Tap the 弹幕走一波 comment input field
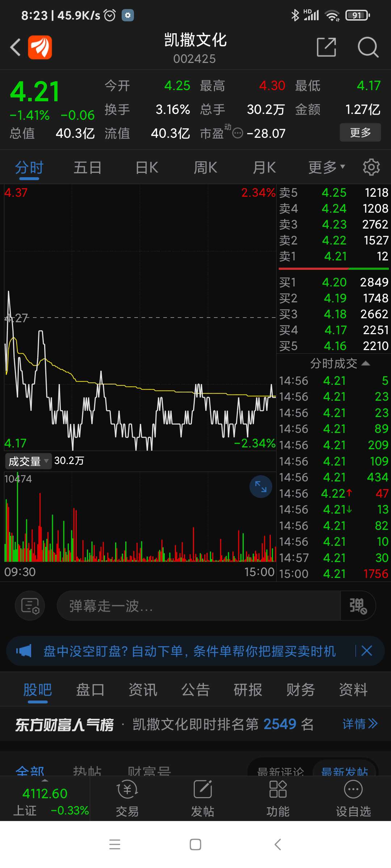Image resolution: width=391 pixels, height=868 pixels. tap(198, 605)
